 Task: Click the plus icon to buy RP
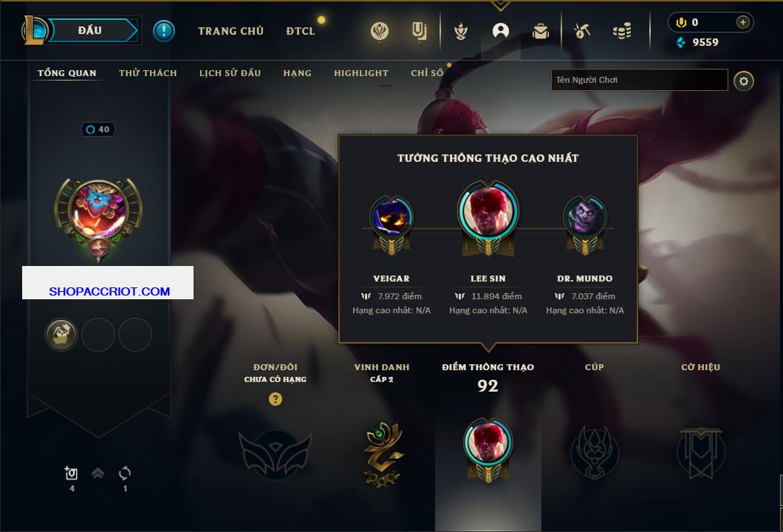pos(742,22)
